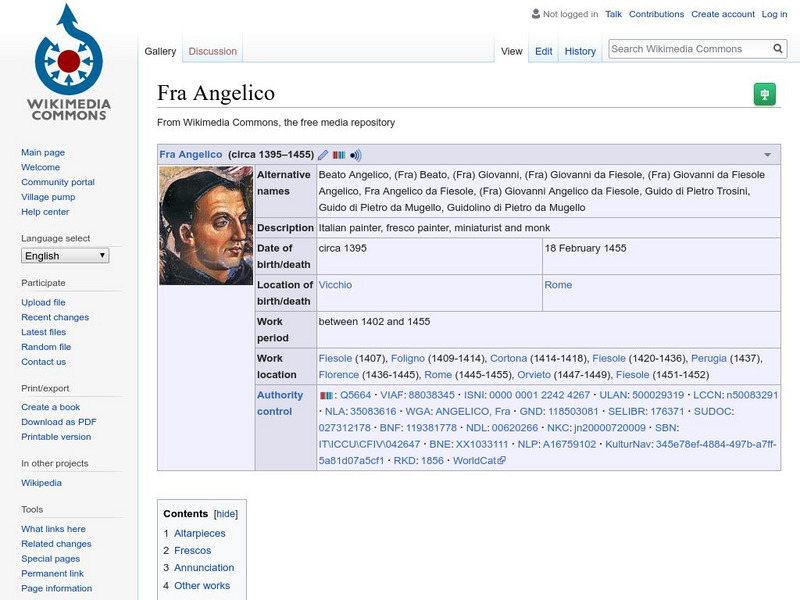Hide the Contents table

click(x=226, y=514)
